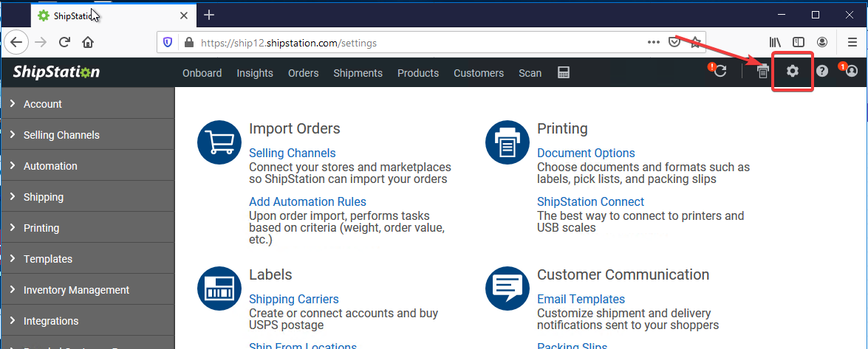Select the ShipStation browser tab
This screenshot has height=349, width=868.
coord(114,15)
